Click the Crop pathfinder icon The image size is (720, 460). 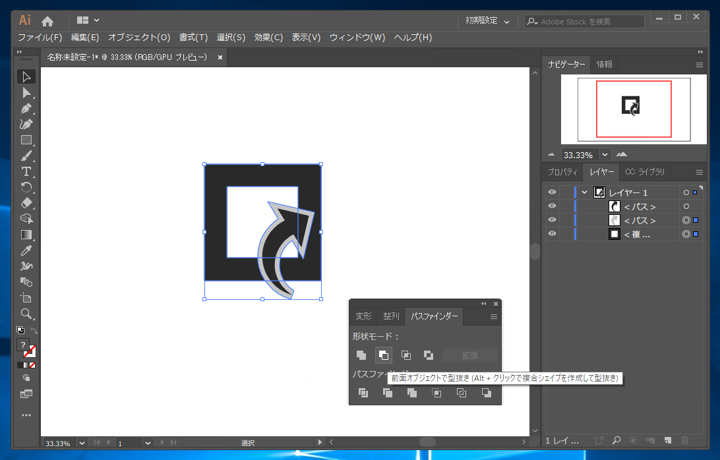pos(437,393)
